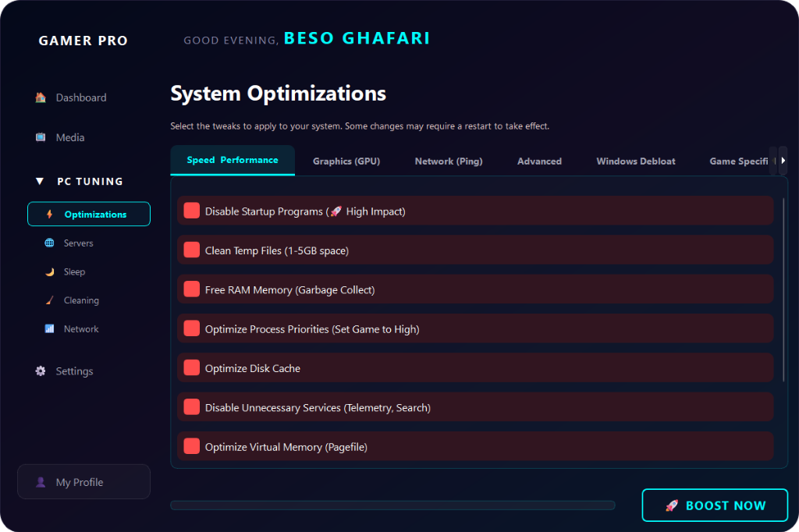Screen dimensions: 799x532
Task: Click the Sleep moon icon
Action: pos(49,272)
